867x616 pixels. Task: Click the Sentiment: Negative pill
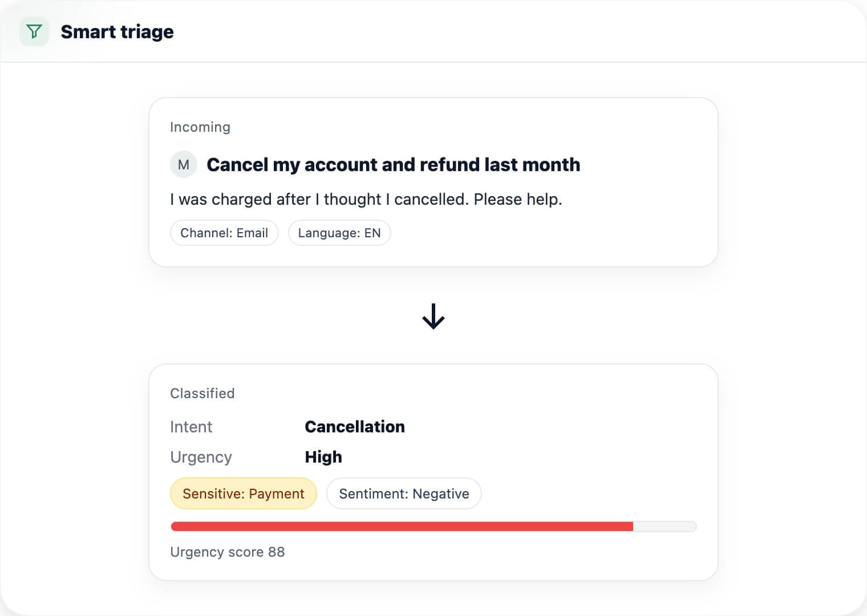point(404,493)
